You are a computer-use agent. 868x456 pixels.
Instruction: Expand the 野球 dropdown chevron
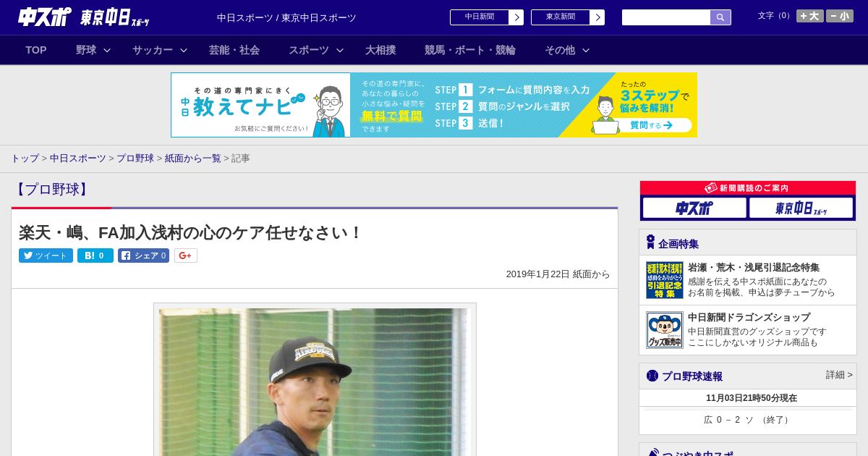107,50
